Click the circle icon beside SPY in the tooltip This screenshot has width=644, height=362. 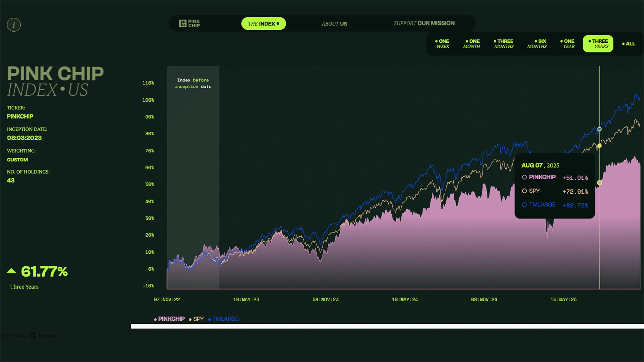[x=525, y=191]
